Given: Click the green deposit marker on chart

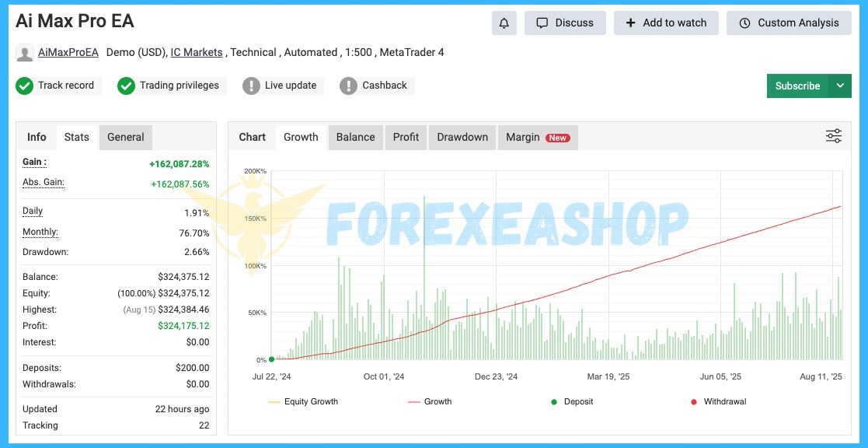Looking at the screenshot, I should click(x=271, y=359).
